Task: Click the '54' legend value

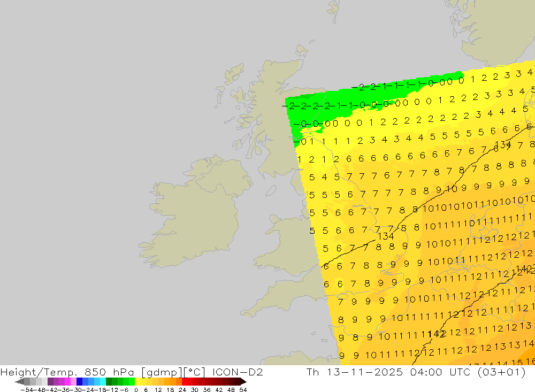Action: pyautogui.click(x=243, y=390)
